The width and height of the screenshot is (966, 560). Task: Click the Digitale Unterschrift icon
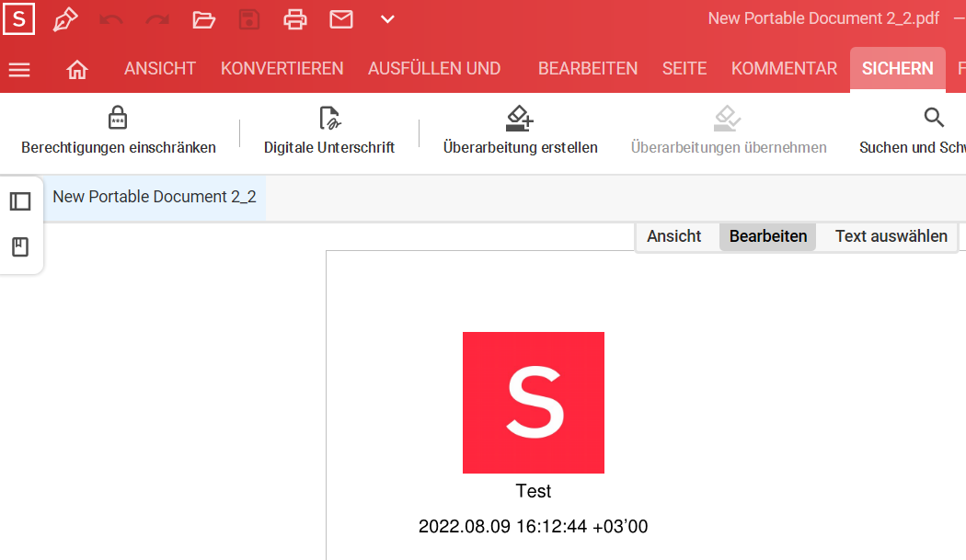[329, 118]
